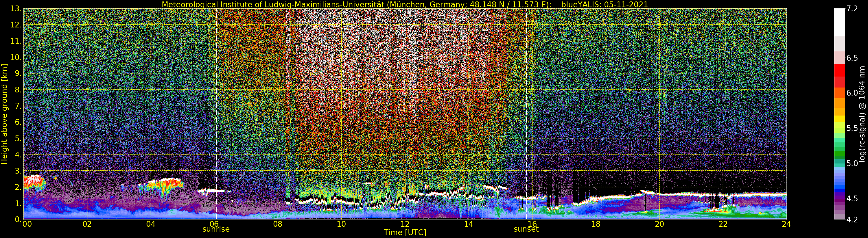Click the height axis tick label "9."
The height and width of the screenshot is (238, 868).
[18, 73]
